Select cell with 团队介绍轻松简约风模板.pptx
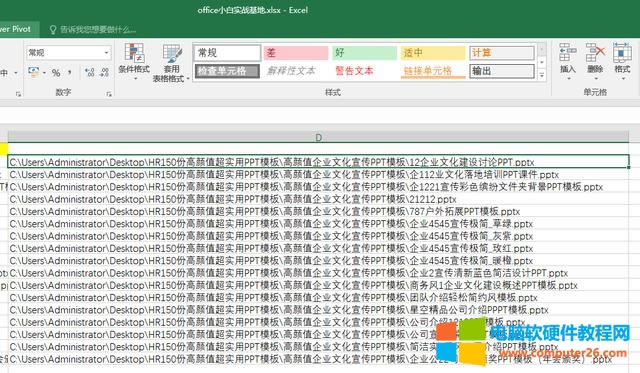Image resolution: width=640 pixels, height=373 pixels. [x=318, y=297]
